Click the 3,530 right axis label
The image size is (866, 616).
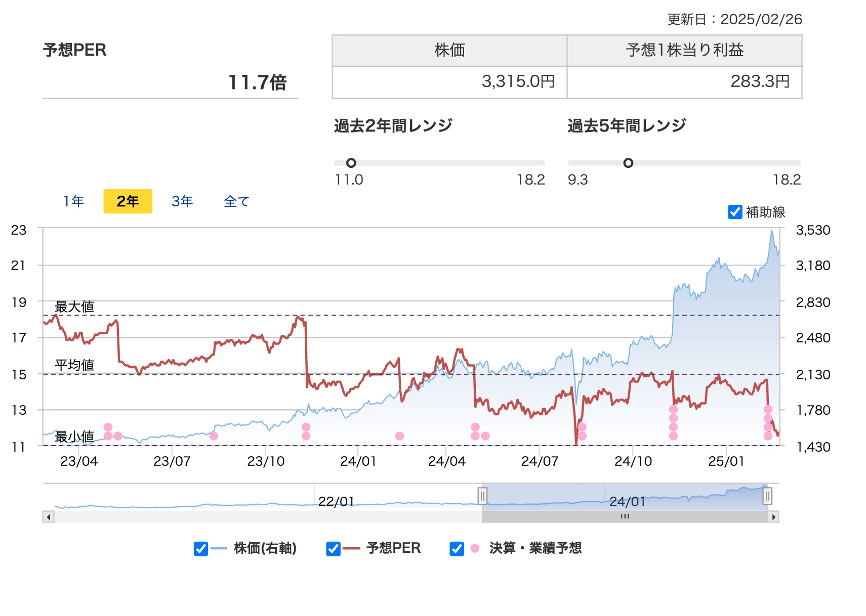[x=813, y=230]
